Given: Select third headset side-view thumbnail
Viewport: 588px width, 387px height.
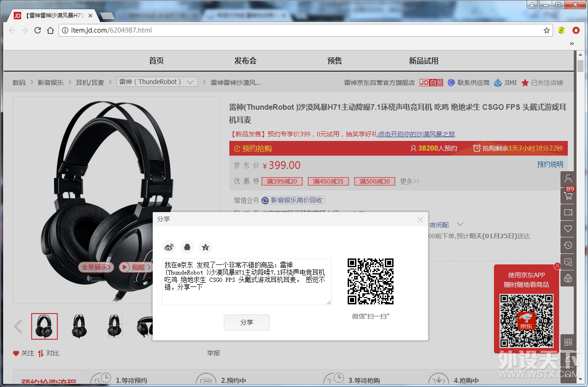Looking at the screenshot, I should pyautogui.click(x=114, y=326).
